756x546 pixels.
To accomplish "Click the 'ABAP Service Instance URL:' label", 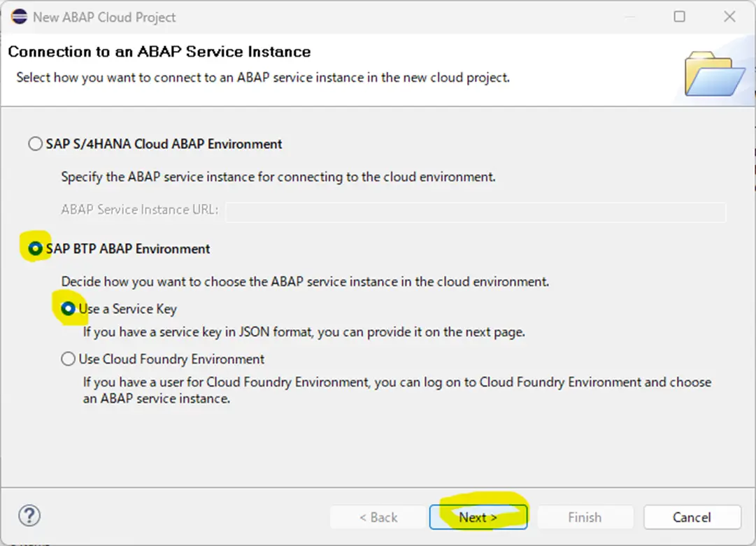I will click(140, 210).
